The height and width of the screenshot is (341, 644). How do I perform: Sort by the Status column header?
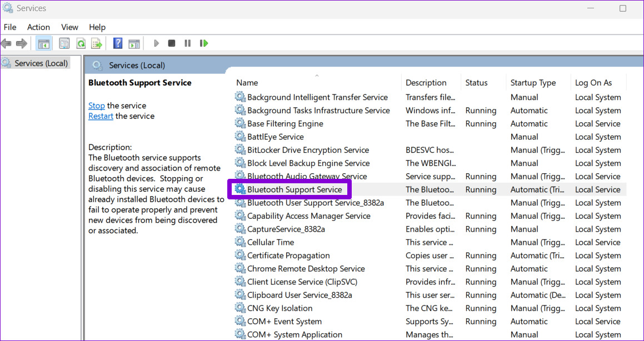(x=476, y=83)
